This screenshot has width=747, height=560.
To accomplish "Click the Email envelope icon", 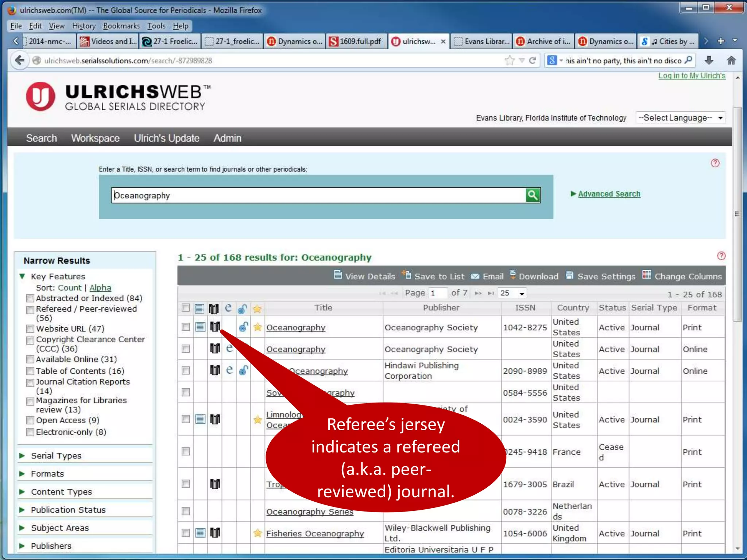I will coord(475,276).
